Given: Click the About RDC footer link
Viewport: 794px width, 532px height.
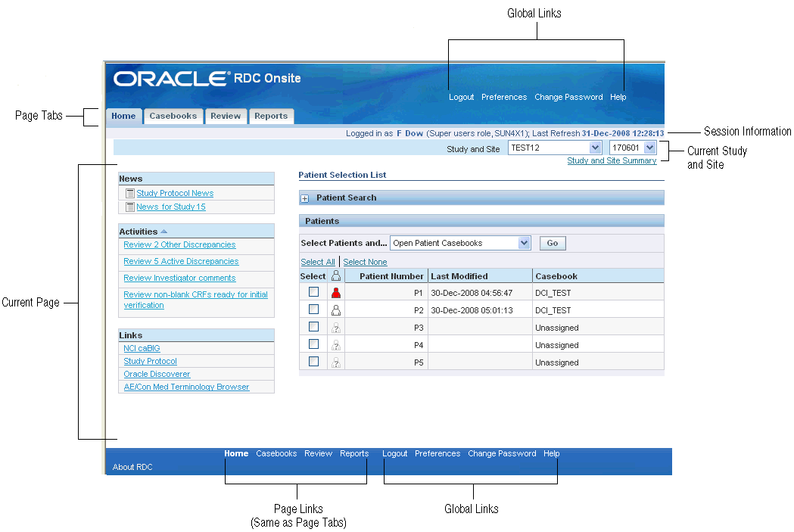Looking at the screenshot, I should click(x=132, y=467).
